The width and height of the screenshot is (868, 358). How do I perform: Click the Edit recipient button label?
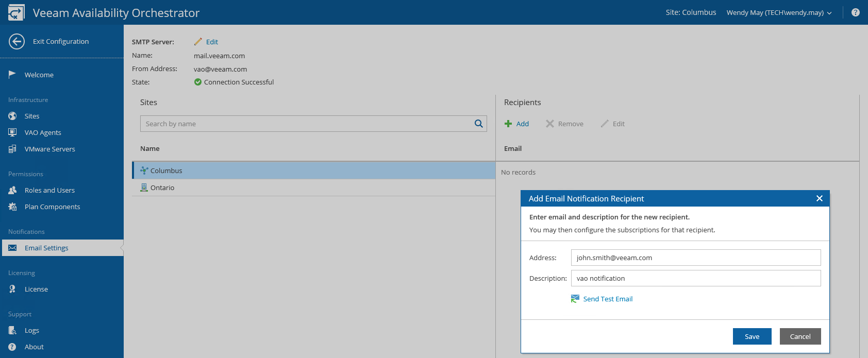click(x=619, y=124)
